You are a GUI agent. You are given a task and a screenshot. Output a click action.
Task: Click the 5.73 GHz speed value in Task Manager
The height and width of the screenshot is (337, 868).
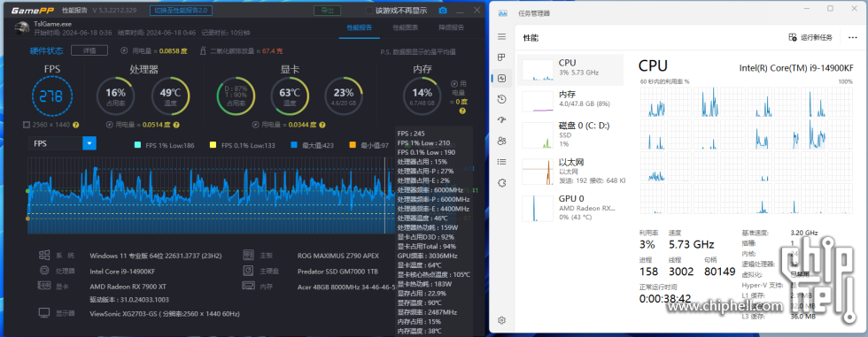click(x=692, y=244)
